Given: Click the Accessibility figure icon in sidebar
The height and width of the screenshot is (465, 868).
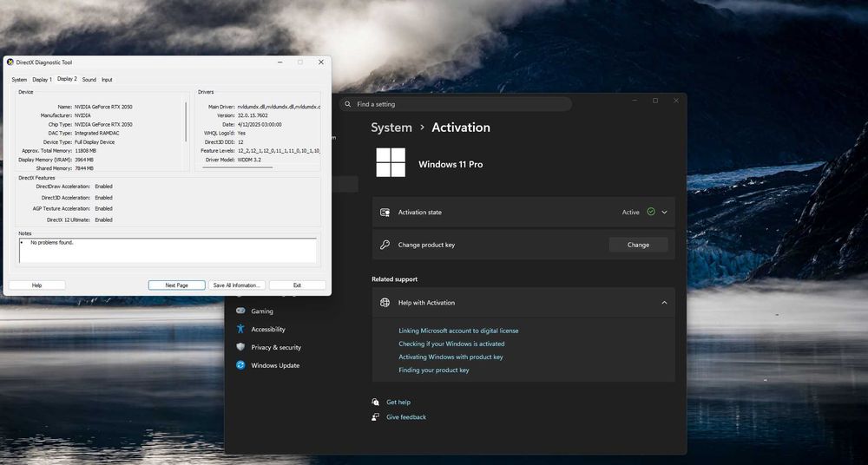Looking at the screenshot, I should tap(240, 329).
